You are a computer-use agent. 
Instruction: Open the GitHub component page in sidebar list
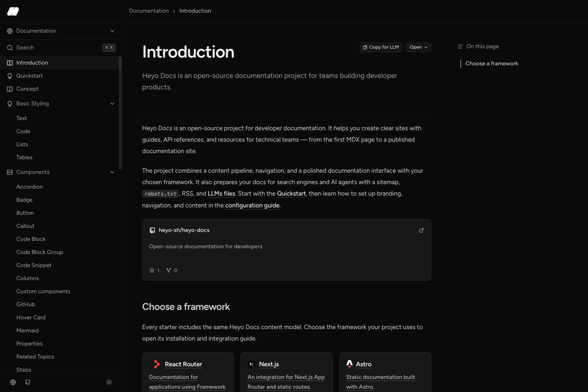pos(26,305)
